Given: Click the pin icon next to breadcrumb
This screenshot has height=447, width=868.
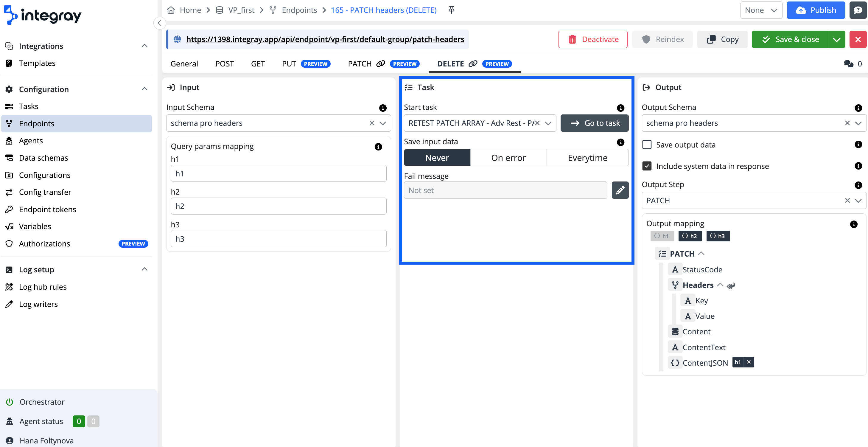Looking at the screenshot, I should click(452, 10).
